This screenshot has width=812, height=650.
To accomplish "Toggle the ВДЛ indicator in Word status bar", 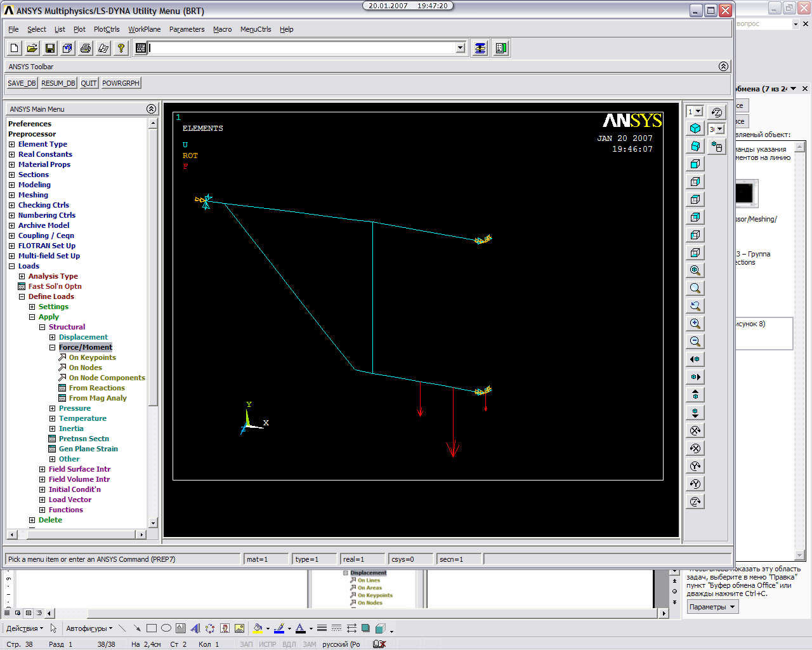I will pyautogui.click(x=289, y=644).
